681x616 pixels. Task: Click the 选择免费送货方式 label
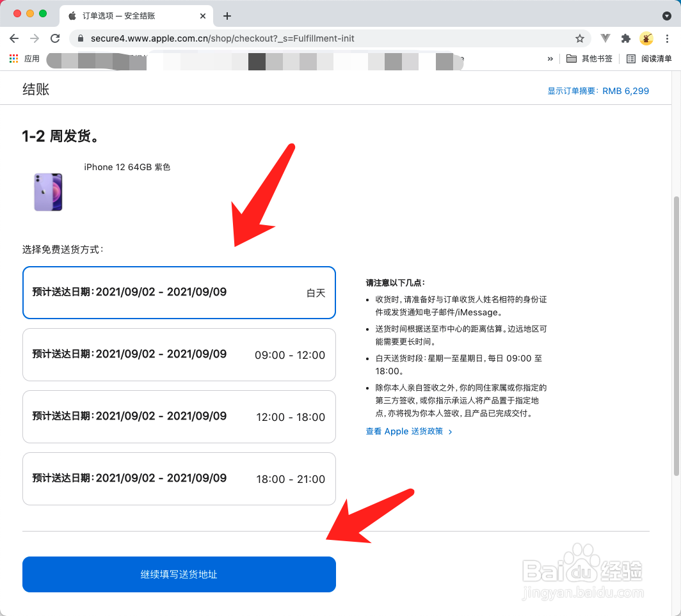pyautogui.click(x=63, y=249)
